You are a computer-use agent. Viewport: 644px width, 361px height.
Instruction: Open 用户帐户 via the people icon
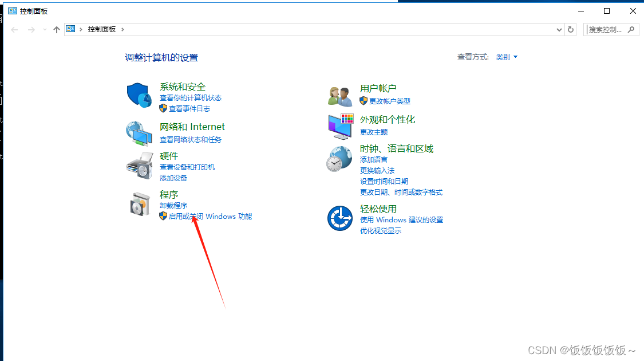340,96
